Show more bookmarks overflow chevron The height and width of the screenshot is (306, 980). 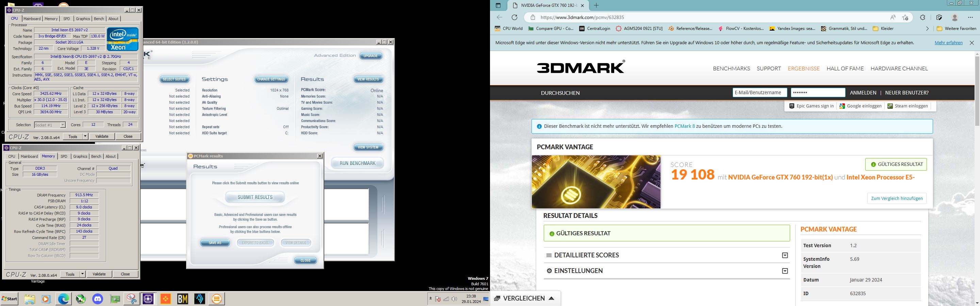point(927,29)
